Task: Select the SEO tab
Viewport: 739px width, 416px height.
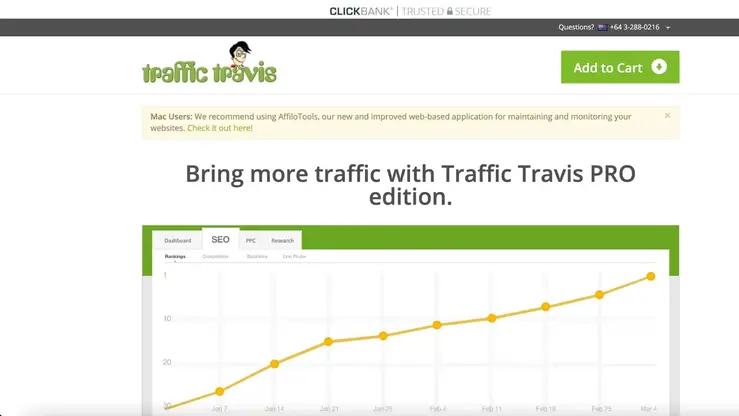Action: click(220, 240)
